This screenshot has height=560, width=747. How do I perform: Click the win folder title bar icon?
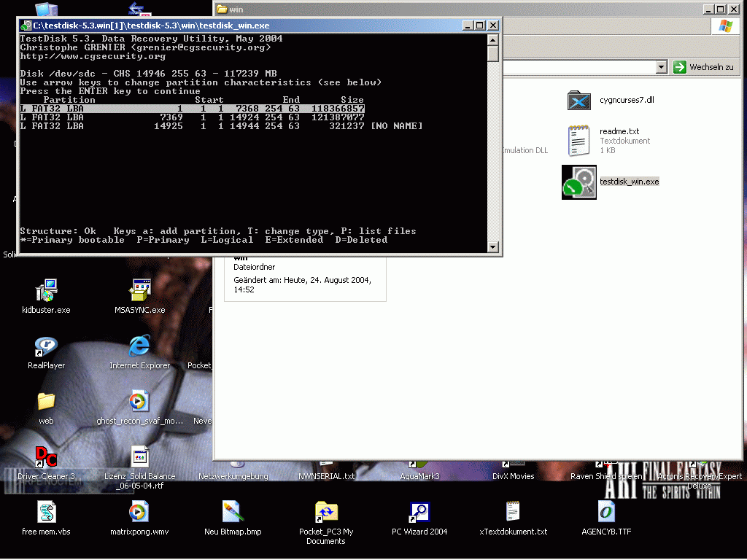click(x=222, y=9)
